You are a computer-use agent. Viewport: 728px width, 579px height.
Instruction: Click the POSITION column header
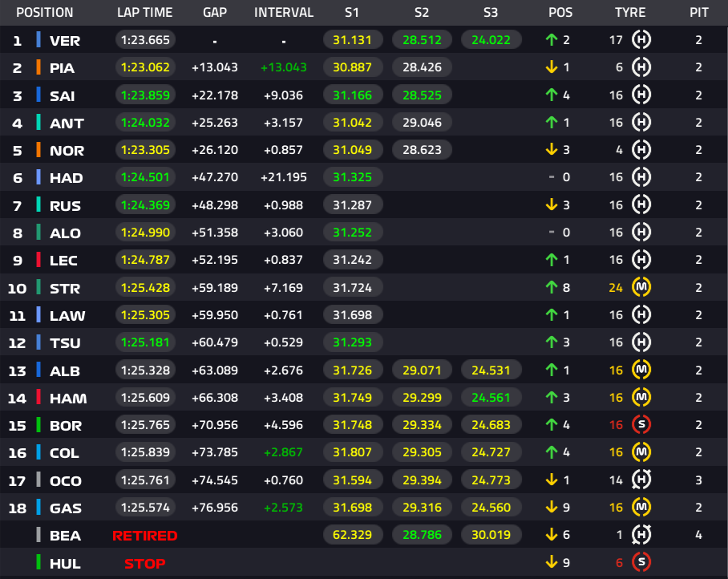pos(45,13)
